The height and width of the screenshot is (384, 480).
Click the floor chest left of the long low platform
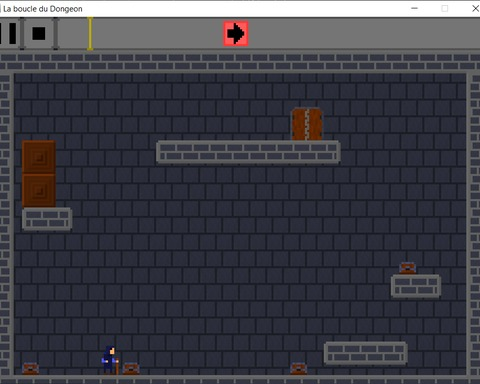[299, 369]
